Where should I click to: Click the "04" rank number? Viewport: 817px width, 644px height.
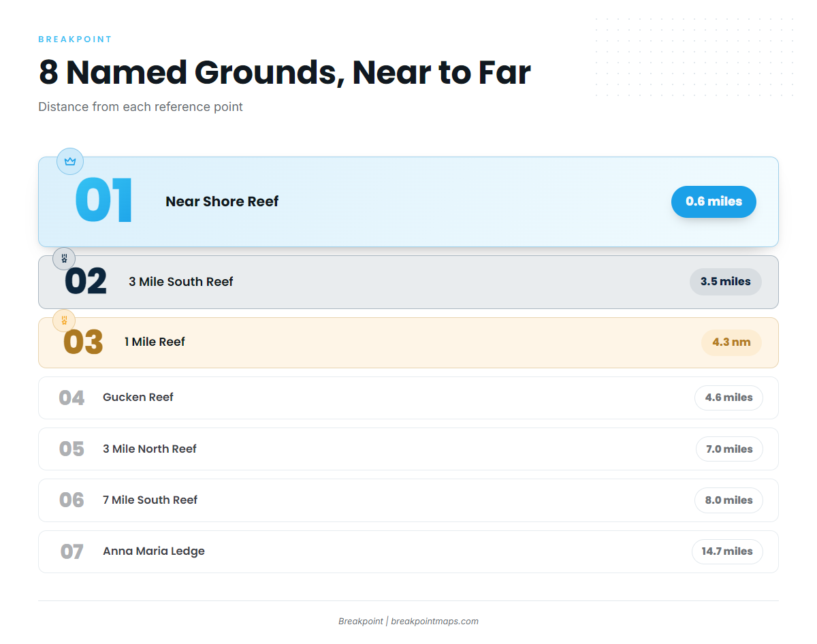71,398
